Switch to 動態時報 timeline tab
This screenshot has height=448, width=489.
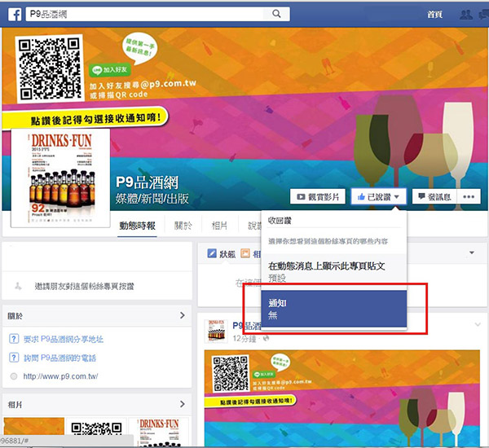(x=137, y=226)
